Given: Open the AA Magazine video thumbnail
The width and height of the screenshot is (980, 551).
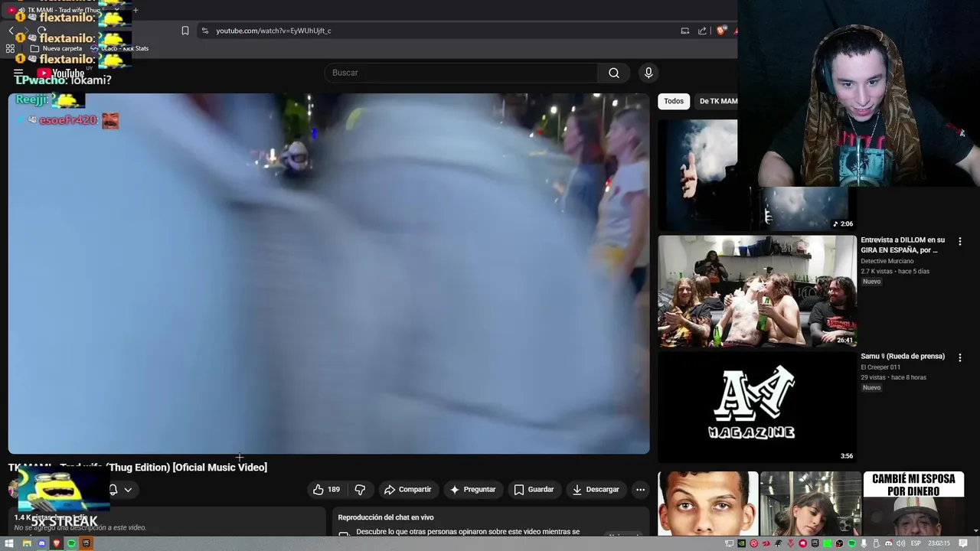Looking at the screenshot, I should (757, 406).
